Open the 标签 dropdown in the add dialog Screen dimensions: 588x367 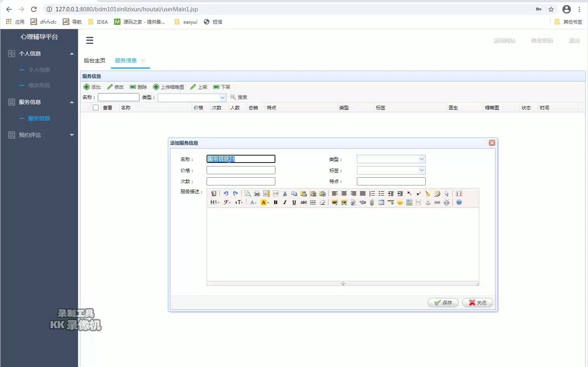[x=422, y=170]
